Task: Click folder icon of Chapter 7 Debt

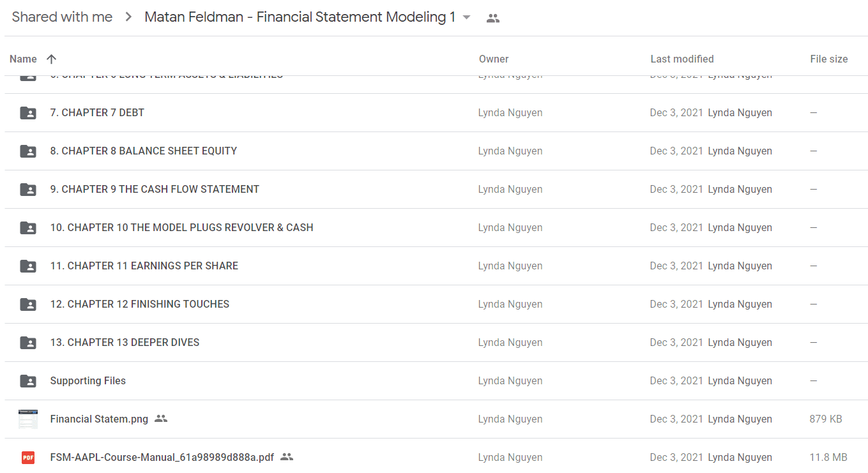Action: (x=28, y=113)
